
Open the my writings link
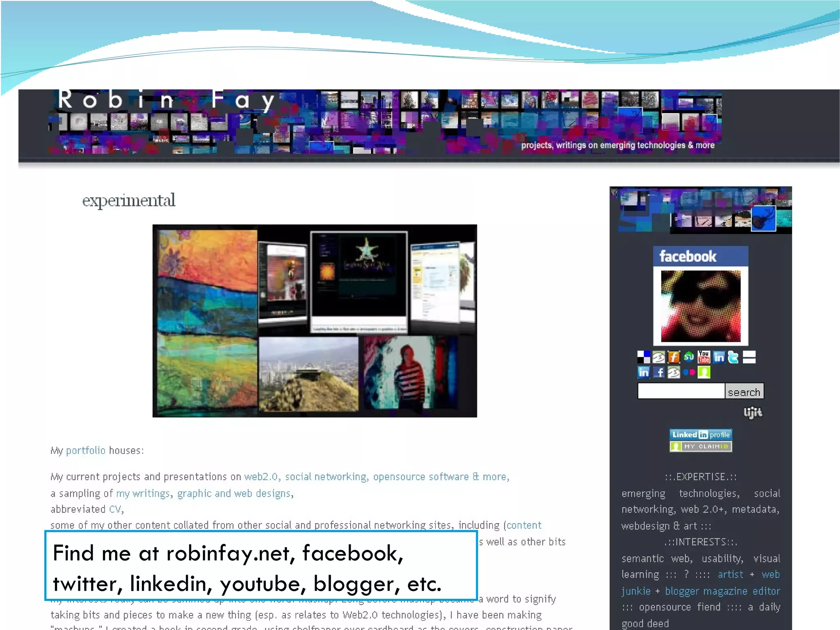point(143,493)
